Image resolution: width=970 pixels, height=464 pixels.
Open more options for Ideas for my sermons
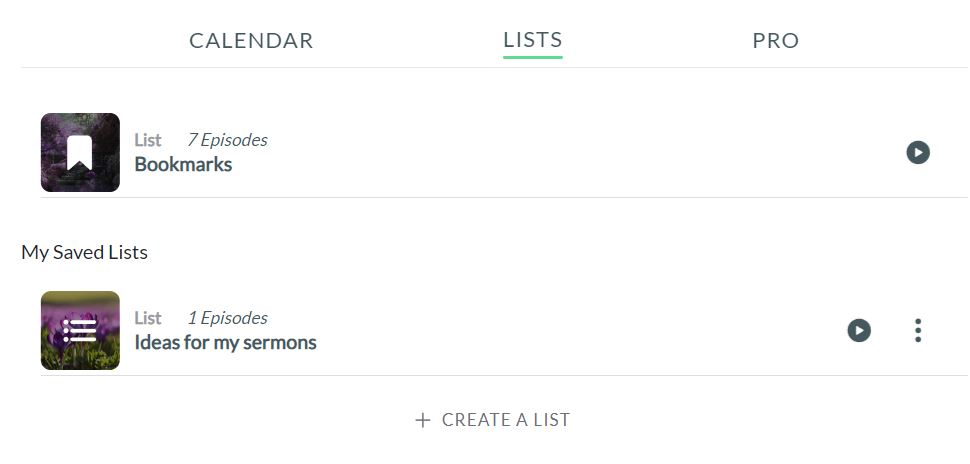[x=918, y=330]
